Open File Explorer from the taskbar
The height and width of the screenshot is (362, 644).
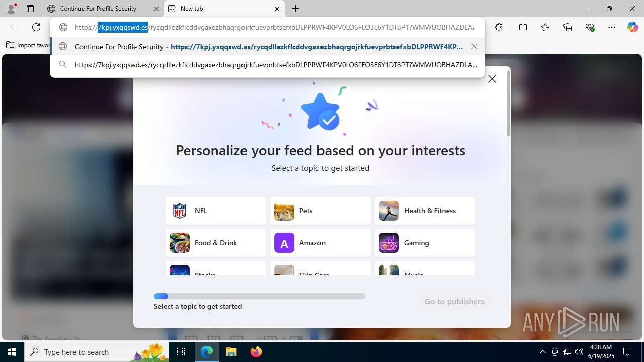click(231, 352)
